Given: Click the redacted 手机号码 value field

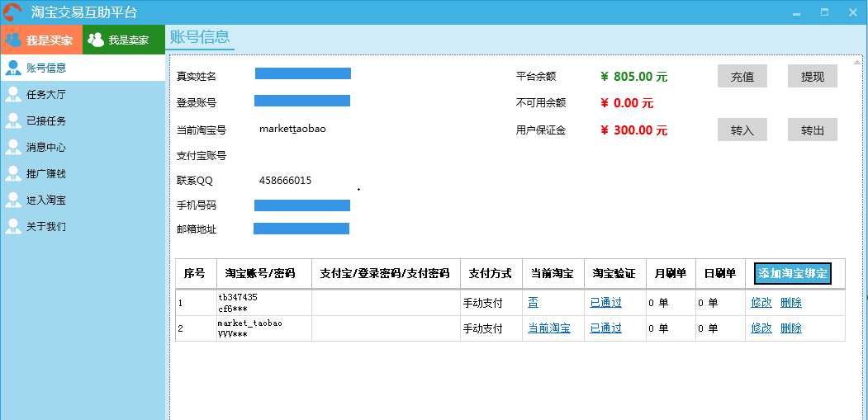Looking at the screenshot, I should 302,205.
